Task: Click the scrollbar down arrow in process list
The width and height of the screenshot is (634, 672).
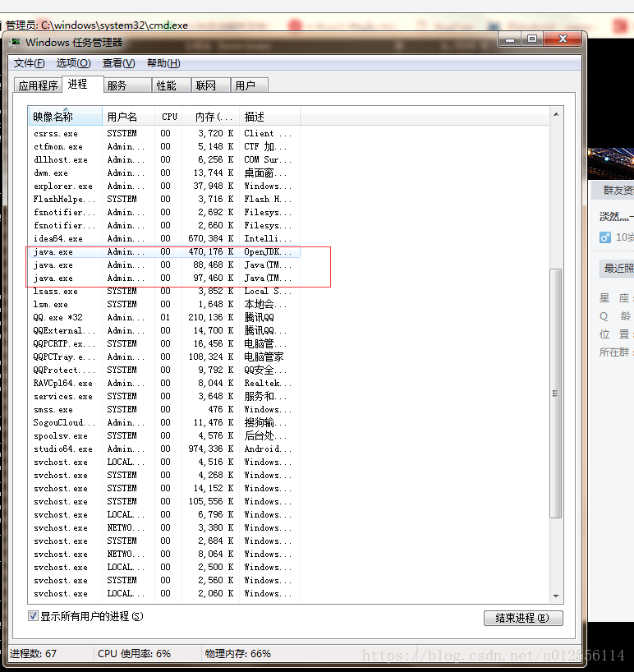Action: (556, 596)
